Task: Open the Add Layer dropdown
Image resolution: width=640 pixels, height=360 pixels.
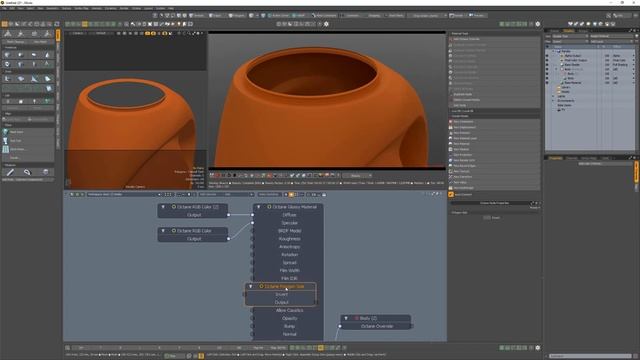Action: (611, 41)
